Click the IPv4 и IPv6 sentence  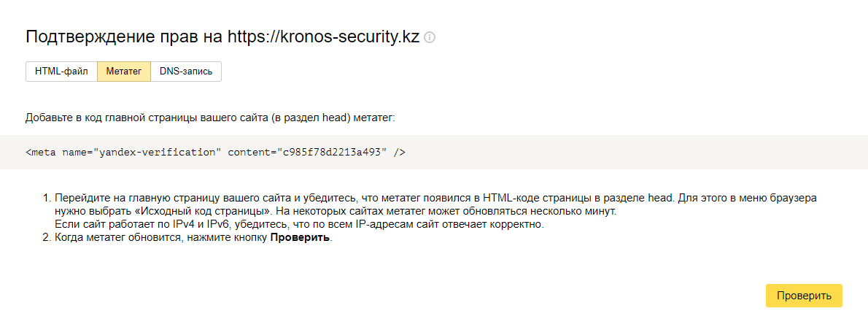click(299, 224)
